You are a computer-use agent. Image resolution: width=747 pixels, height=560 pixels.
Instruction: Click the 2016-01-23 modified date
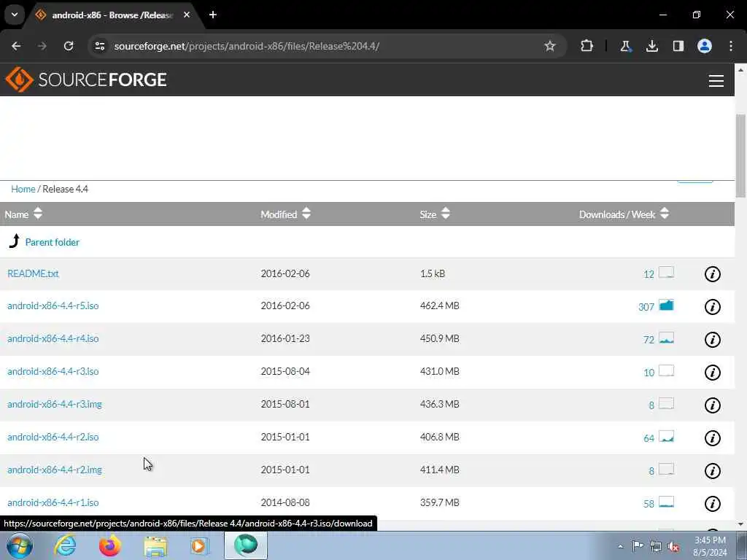pyautogui.click(x=285, y=338)
